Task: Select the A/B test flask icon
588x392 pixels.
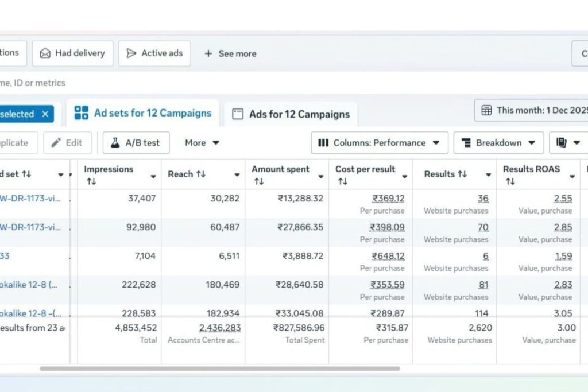Action: (116, 142)
